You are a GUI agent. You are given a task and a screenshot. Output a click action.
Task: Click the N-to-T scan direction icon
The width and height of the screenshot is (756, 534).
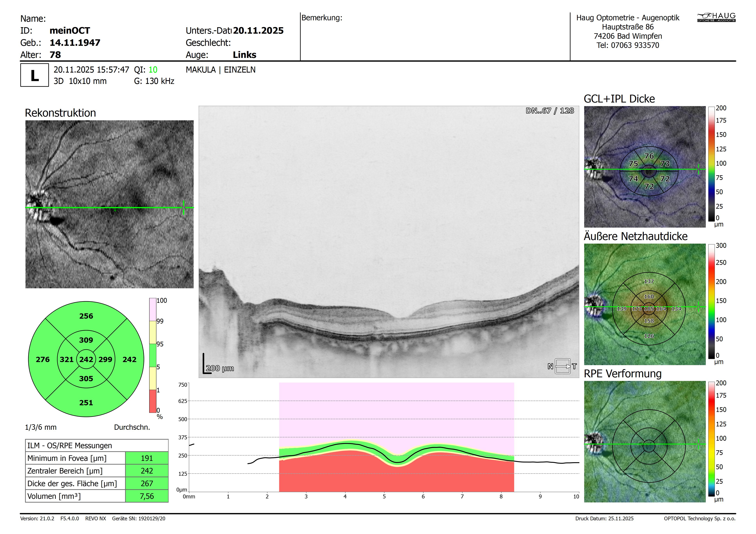(562, 366)
